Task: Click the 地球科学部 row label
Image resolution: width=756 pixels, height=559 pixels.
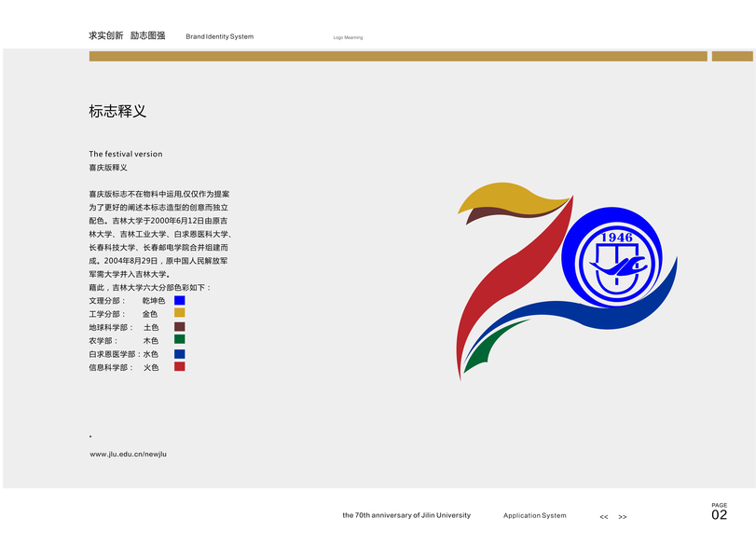Action: point(111,328)
